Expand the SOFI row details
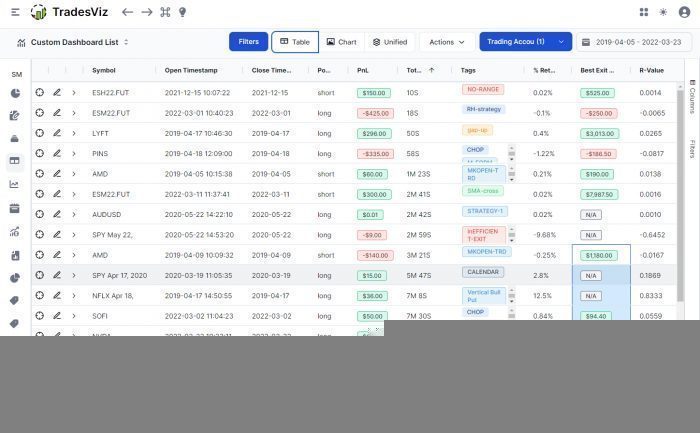 pos(74,316)
